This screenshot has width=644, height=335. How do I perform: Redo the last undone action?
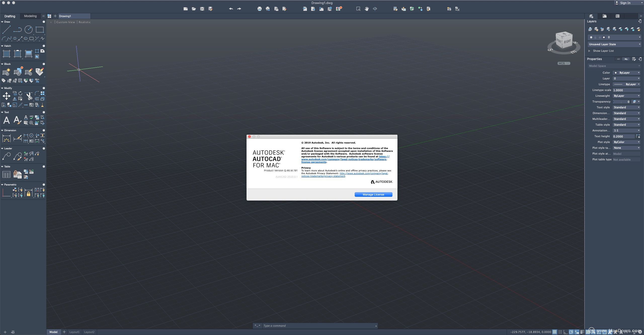(239, 9)
